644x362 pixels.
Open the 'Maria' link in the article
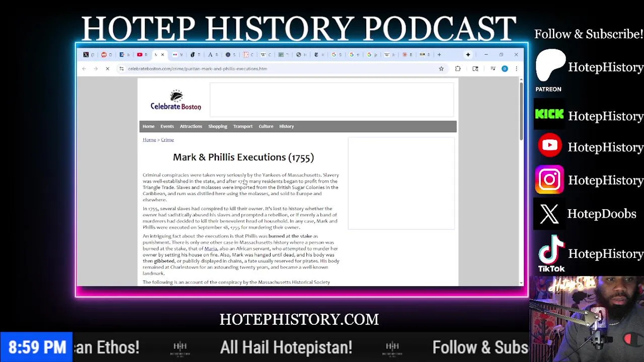click(x=211, y=248)
